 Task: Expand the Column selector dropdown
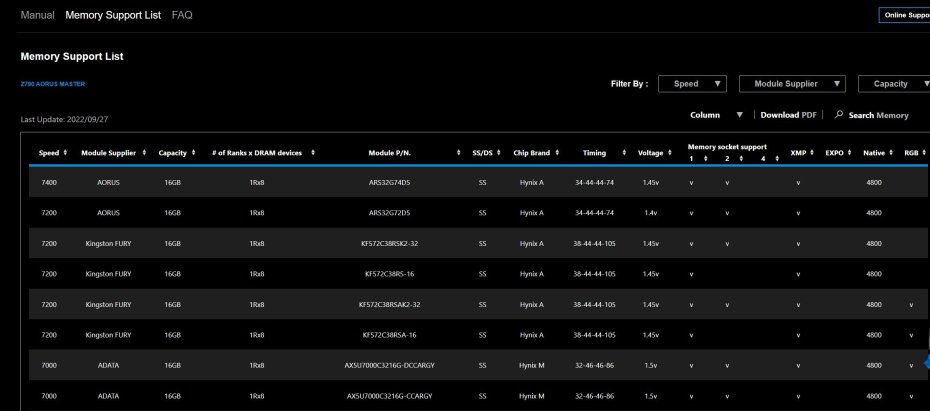(x=716, y=115)
